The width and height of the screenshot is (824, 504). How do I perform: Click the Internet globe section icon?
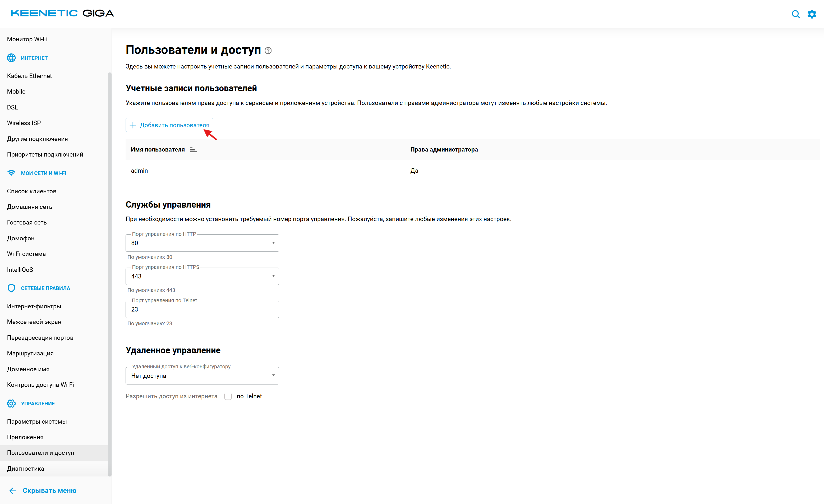tap(11, 58)
